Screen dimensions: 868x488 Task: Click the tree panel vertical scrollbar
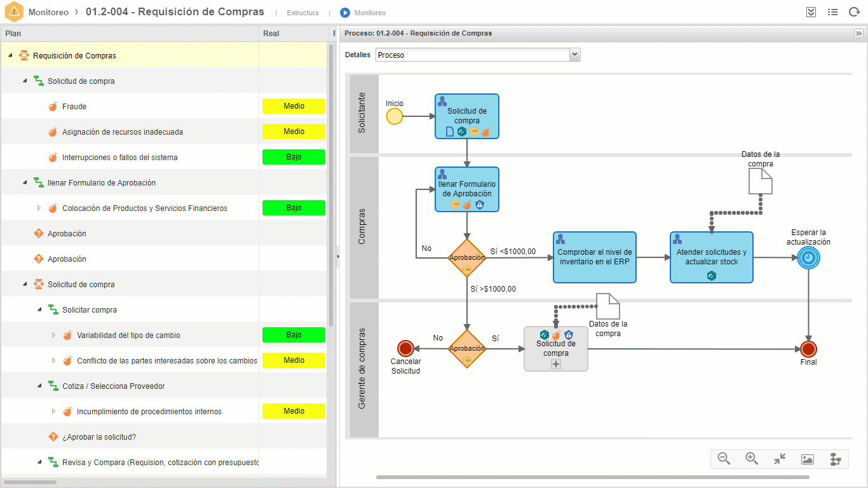click(x=331, y=184)
